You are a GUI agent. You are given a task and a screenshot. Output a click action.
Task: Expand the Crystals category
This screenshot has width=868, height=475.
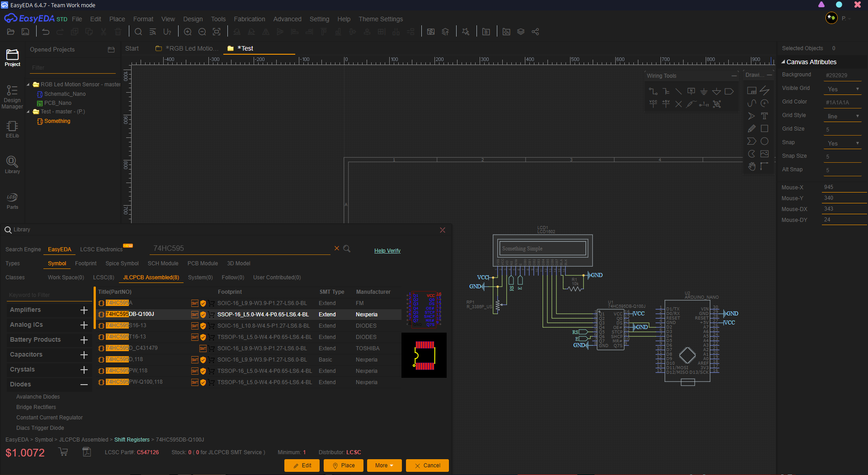tap(84, 370)
